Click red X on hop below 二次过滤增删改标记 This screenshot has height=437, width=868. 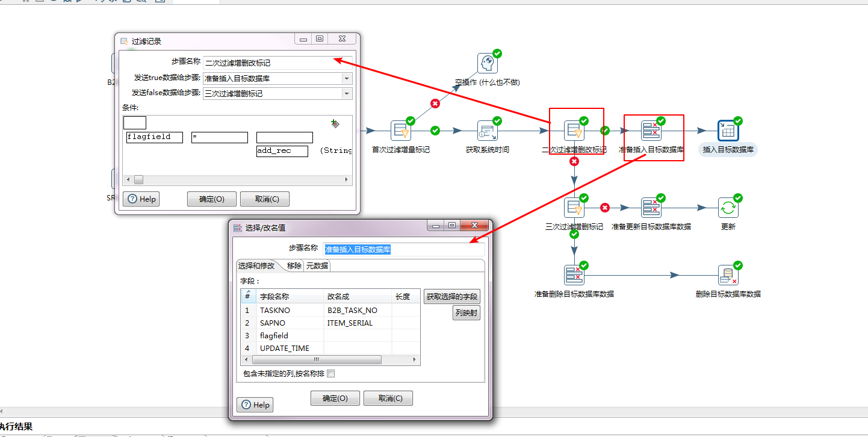(x=574, y=161)
